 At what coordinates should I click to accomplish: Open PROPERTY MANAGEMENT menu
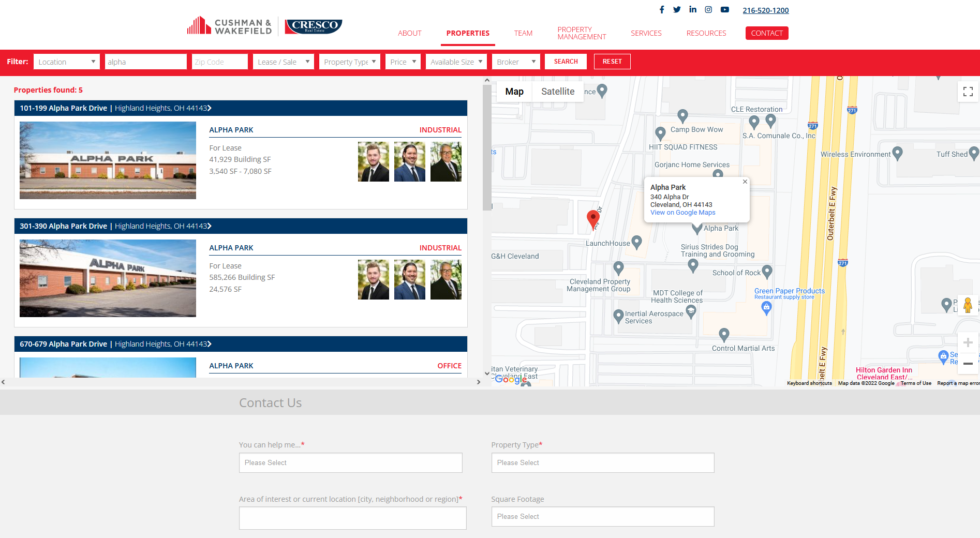tap(582, 33)
